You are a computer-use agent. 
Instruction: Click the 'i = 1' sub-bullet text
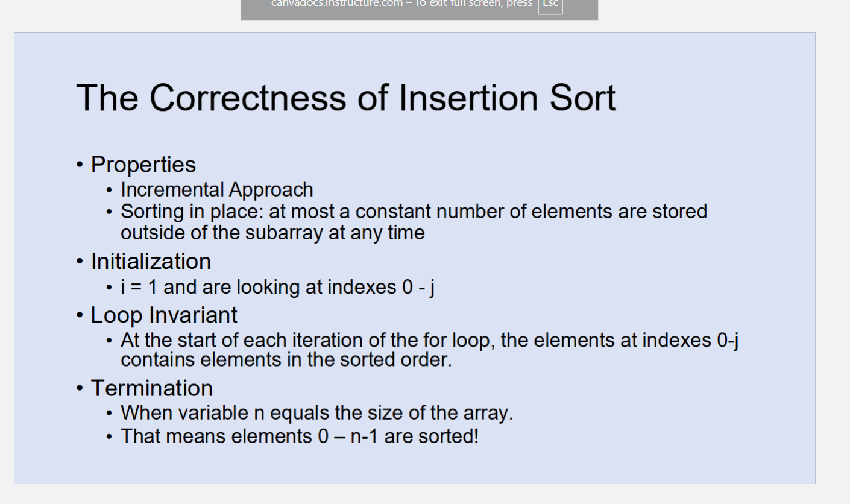[277, 287]
